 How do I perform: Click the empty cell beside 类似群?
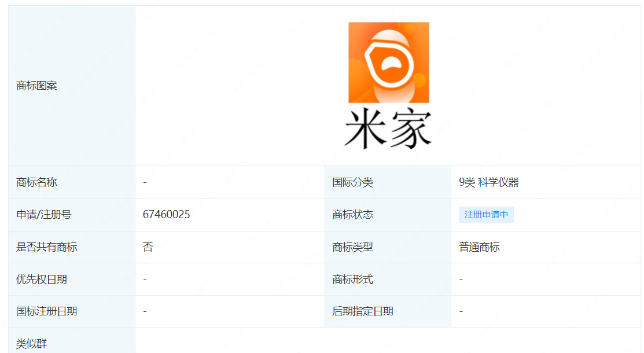(x=388, y=341)
